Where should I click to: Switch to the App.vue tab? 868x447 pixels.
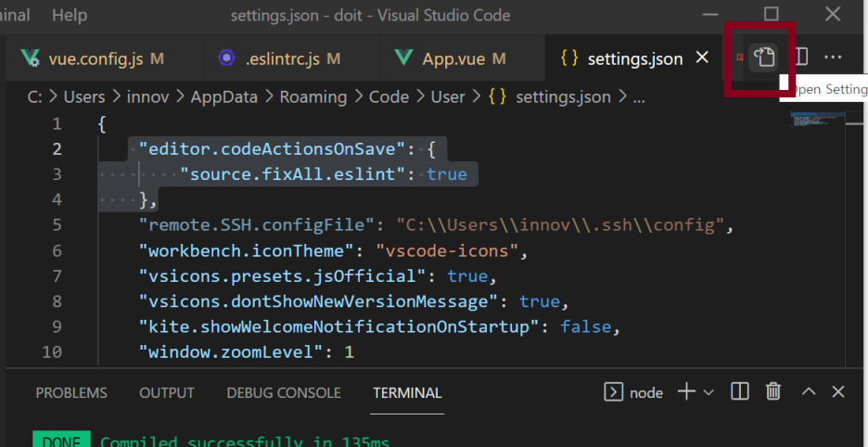pos(463,58)
